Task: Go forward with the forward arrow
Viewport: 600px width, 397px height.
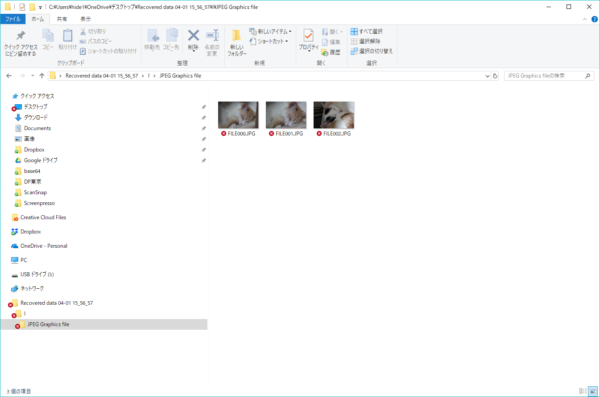Action: (22, 76)
